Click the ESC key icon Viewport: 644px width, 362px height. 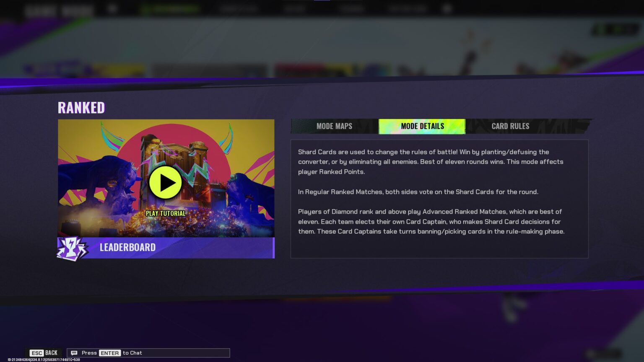pyautogui.click(x=36, y=353)
